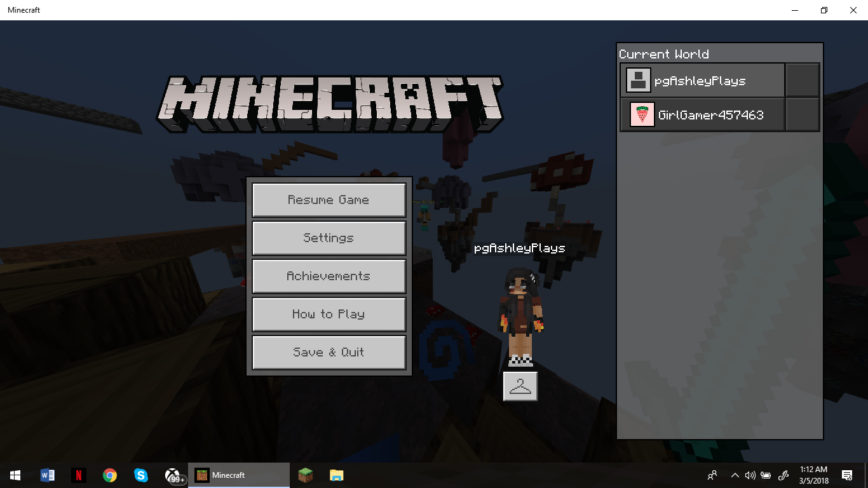868x488 pixels.
Task: Click the pgAshleyPlays character skin preview
Action: 520,316
